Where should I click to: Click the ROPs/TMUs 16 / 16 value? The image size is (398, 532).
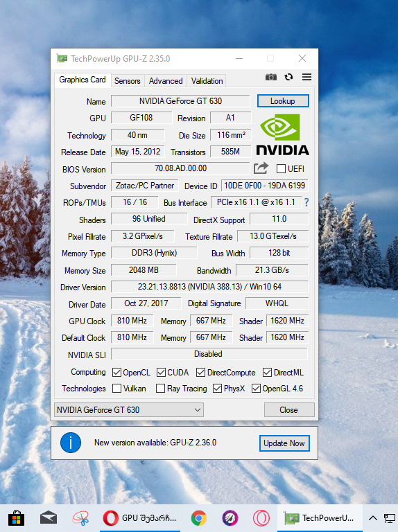coord(135,202)
